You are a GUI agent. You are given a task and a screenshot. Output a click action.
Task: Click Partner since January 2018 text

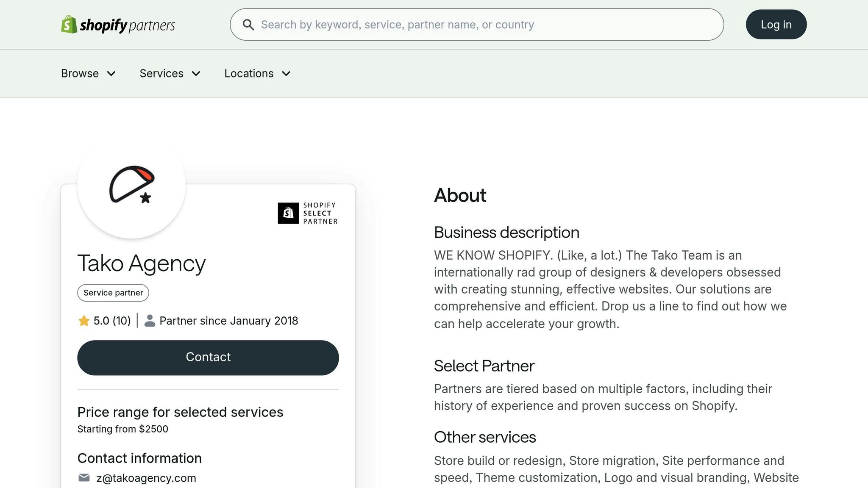click(x=229, y=321)
